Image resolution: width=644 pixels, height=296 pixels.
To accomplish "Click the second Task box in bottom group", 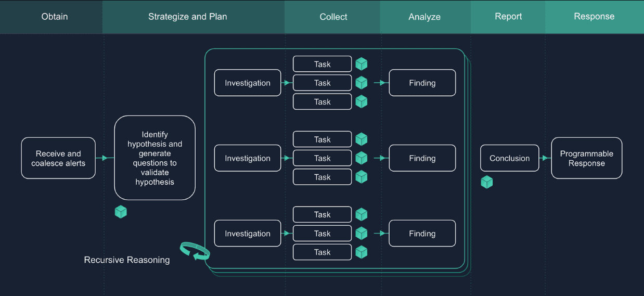I will [x=323, y=234].
